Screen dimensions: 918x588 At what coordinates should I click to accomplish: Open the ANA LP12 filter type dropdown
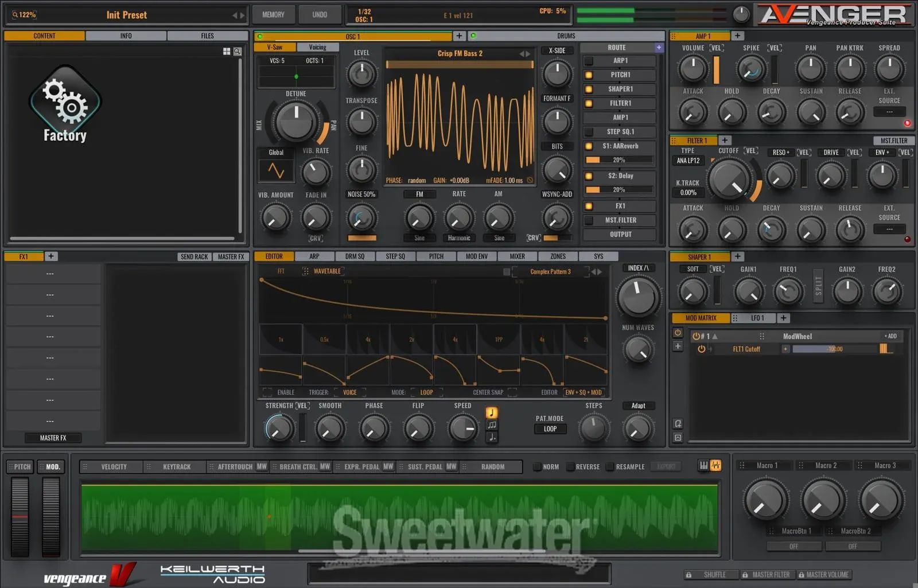point(688,161)
